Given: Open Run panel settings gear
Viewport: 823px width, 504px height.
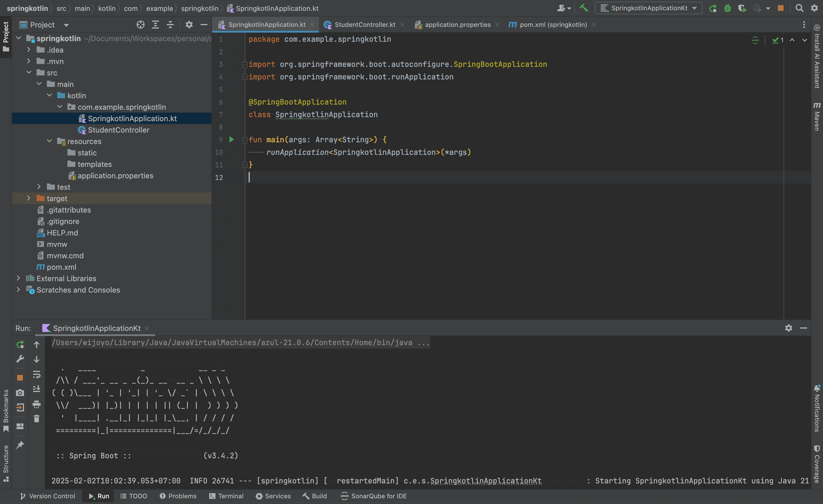Looking at the screenshot, I should coord(789,328).
